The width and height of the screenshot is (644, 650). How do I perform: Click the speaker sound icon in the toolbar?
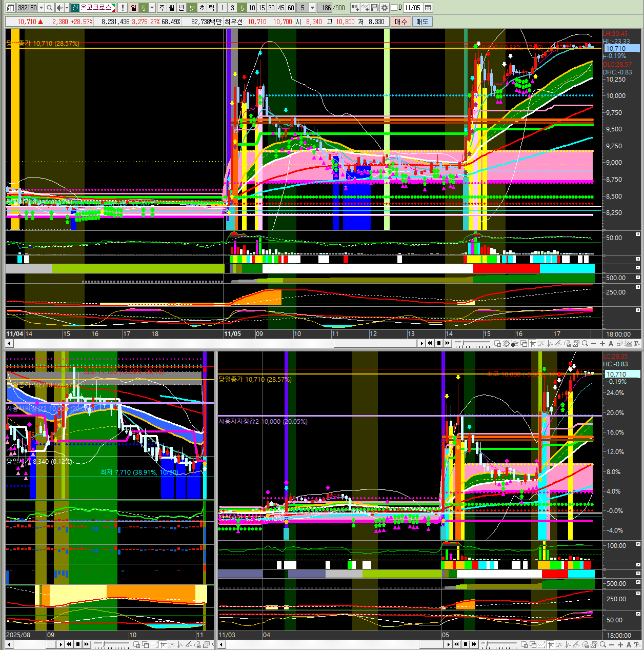(59, 8)
